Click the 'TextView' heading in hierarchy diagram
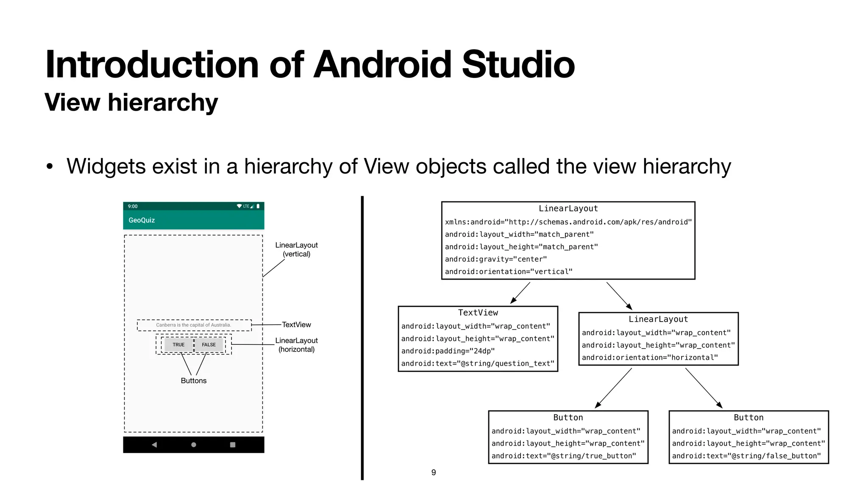The width and height of the screenshot is (868, 488). (x=478, y=313)
